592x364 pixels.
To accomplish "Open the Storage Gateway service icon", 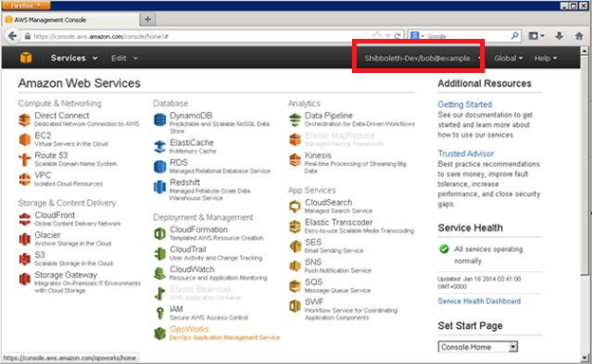I will pyautogui.click(x=25, y=279).
